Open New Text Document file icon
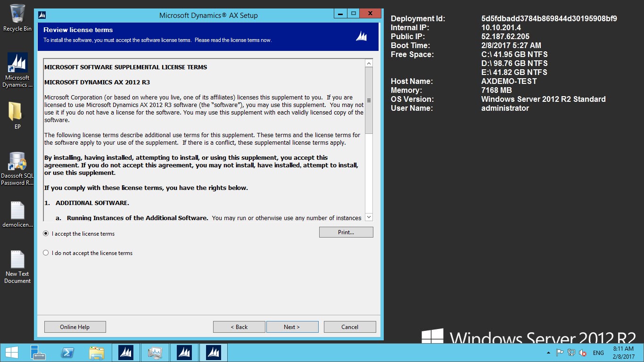 (x=17, y=266)
